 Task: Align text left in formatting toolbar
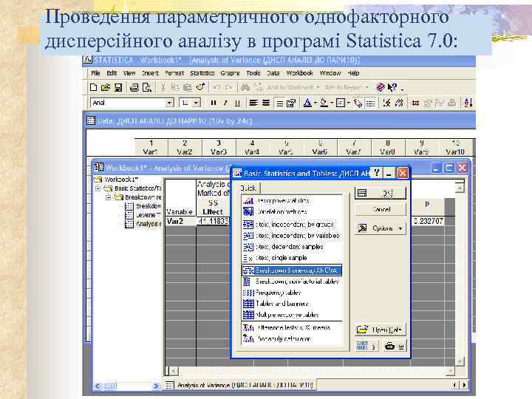click(253, 103)
